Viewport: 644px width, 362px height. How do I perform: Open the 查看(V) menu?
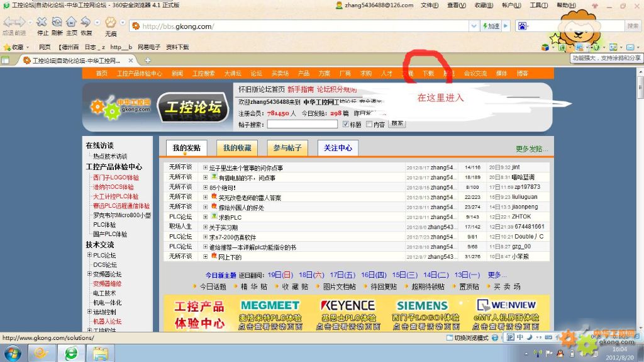[457, 5]
